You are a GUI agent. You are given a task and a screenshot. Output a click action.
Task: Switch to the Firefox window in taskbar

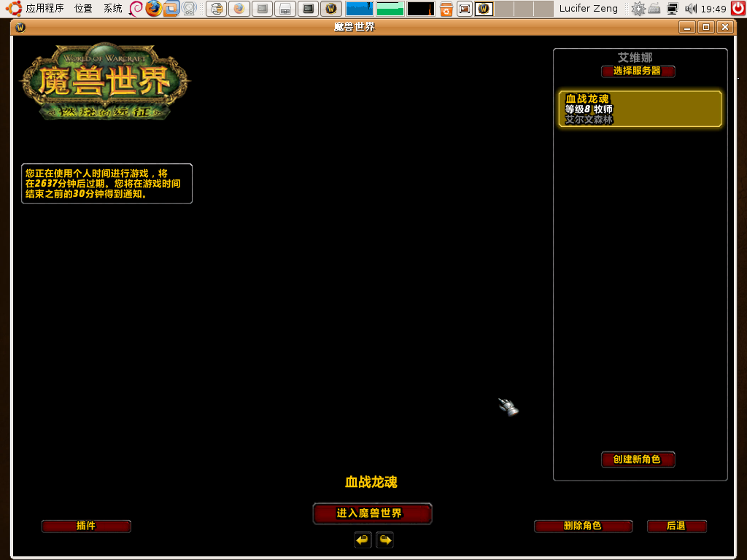tap(239, 9)
